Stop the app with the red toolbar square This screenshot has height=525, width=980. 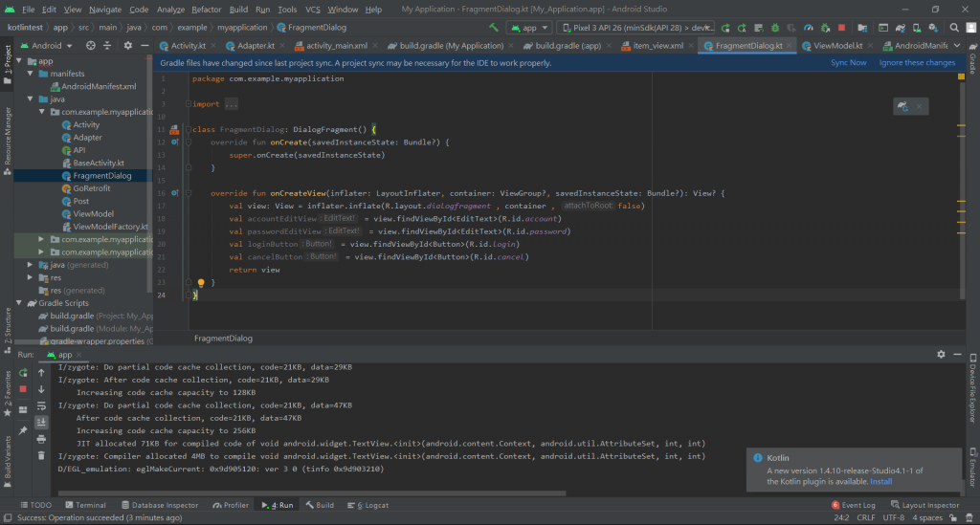(842, 28)
